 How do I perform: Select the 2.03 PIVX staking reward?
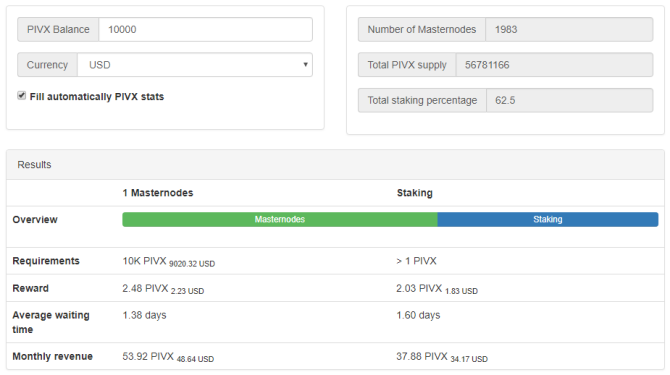pos(419,288)
